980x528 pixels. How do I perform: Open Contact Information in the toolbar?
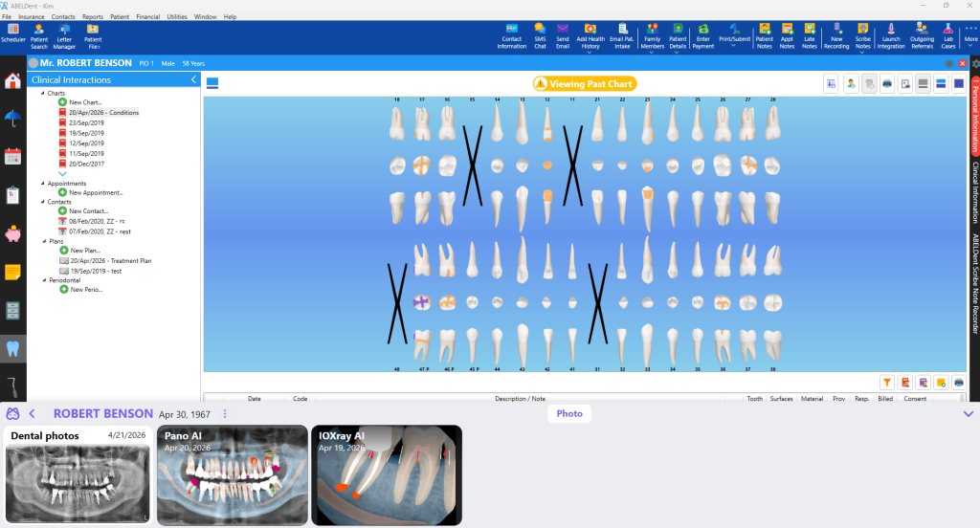click(x=511, y=36)
